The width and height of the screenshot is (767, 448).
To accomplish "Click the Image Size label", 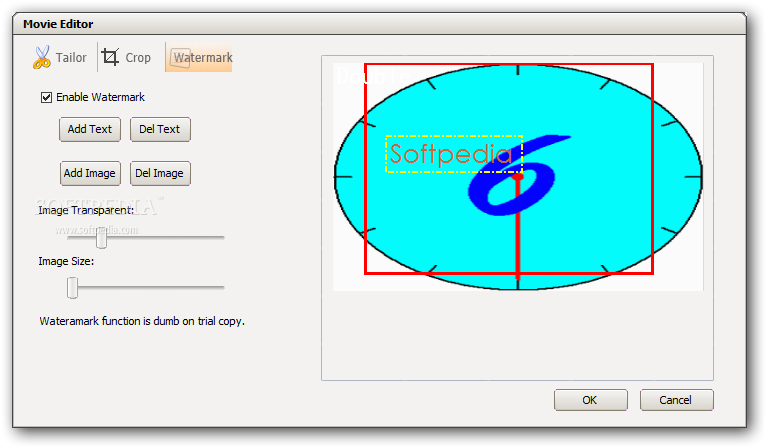I will [x=66, y=262].
